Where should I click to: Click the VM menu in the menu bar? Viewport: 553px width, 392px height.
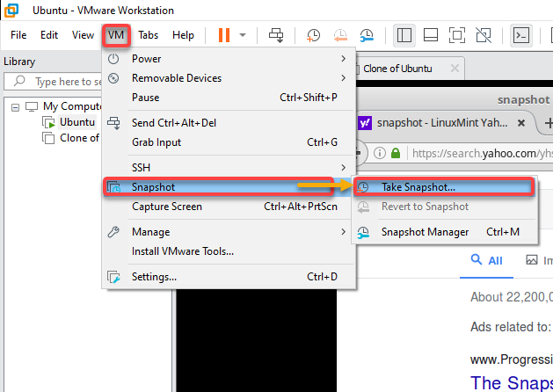pos(116,35)
